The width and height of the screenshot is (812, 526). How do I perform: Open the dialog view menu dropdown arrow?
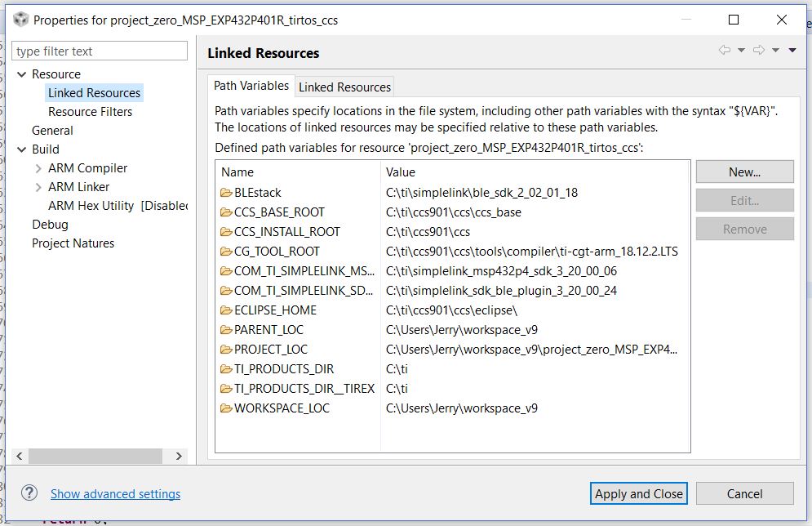[792, 51]
